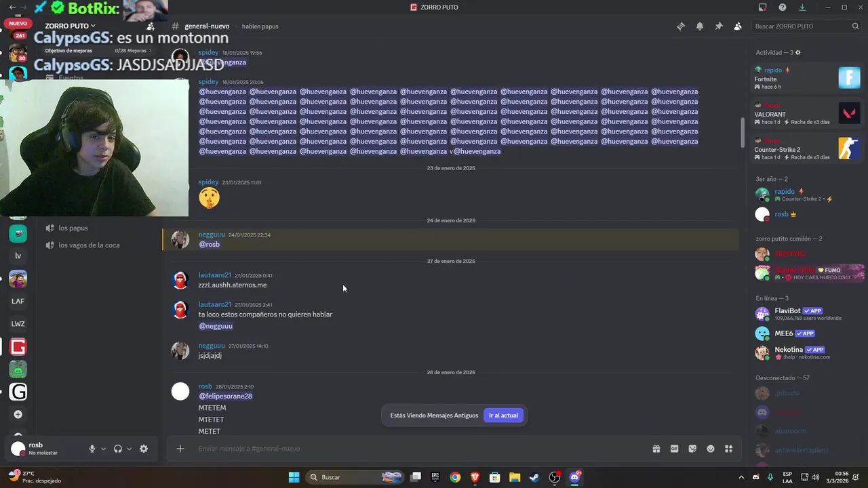Open user settings gear icon
Screen dimensions: 868x488
pyautogui.click(x=144, y=449)
